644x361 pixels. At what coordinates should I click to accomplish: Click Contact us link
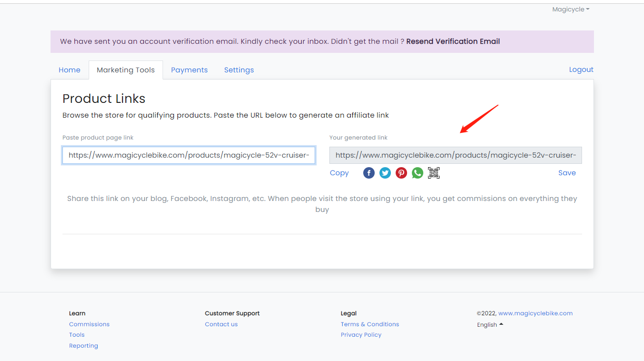pos(221,324)
